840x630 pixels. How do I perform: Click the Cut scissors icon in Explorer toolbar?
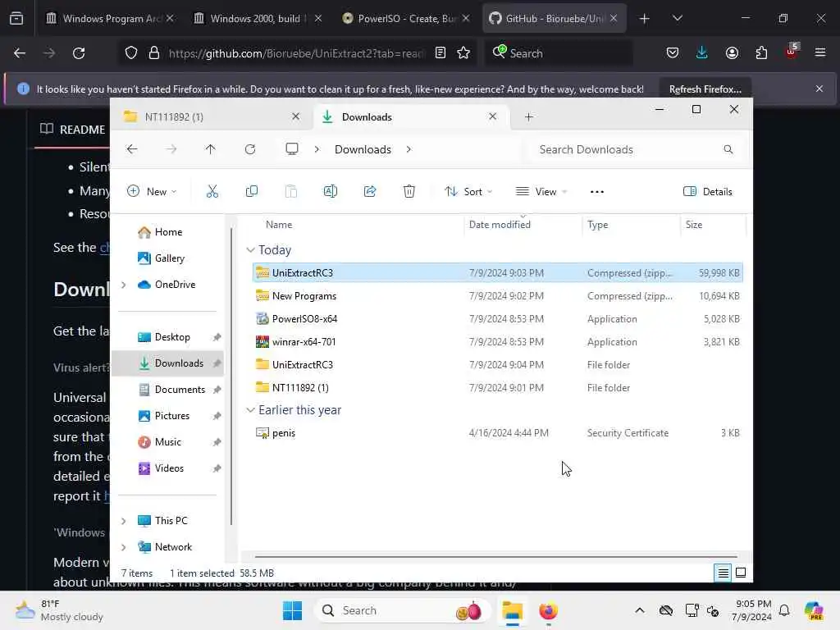pos(212,191)
